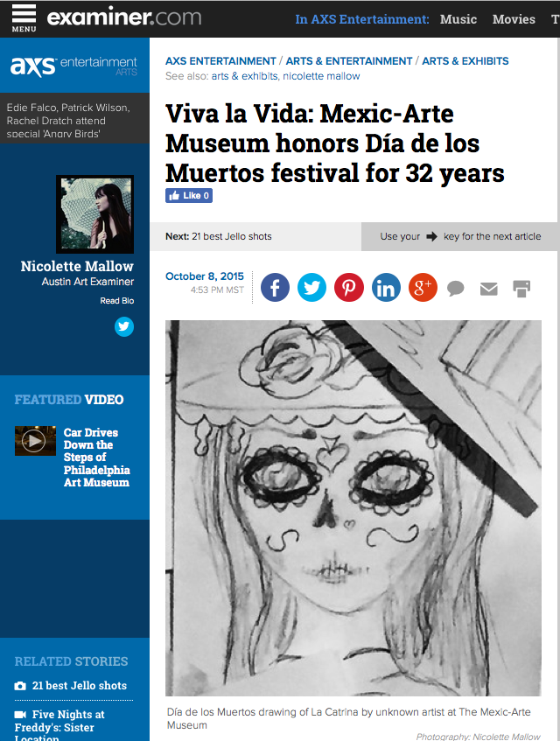Open 21 best Jello shots related story

click(x=80, y=685)
